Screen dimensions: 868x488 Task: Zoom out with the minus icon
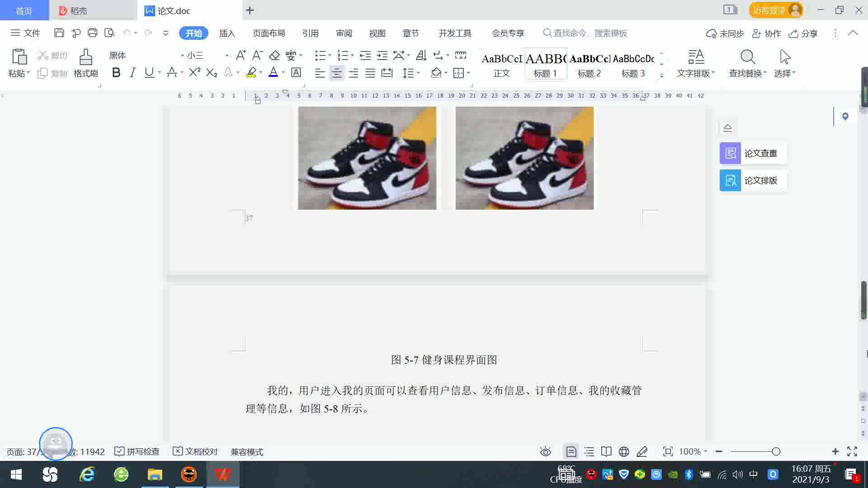click(x=719, y=451)
